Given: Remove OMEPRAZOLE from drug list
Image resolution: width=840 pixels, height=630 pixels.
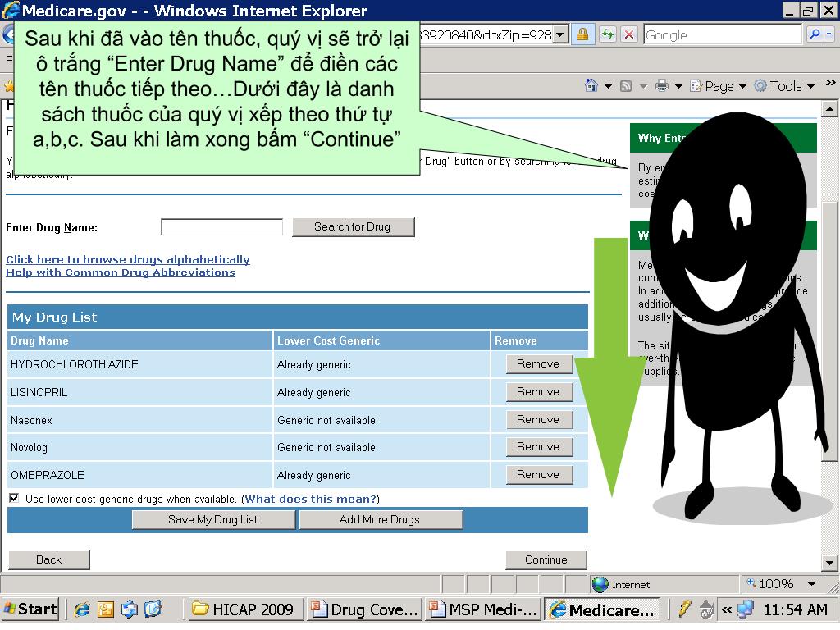Looking at the screenshot, I should tap(539, 474).
